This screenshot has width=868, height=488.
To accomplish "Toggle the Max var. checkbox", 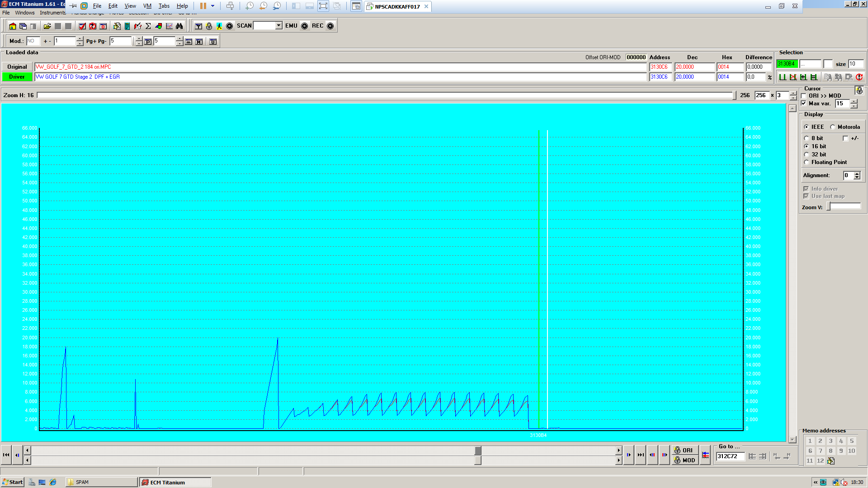I will pos(803,103).
